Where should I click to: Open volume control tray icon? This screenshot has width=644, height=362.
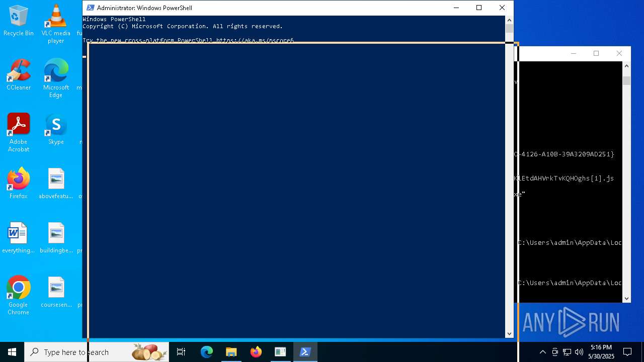579,352
